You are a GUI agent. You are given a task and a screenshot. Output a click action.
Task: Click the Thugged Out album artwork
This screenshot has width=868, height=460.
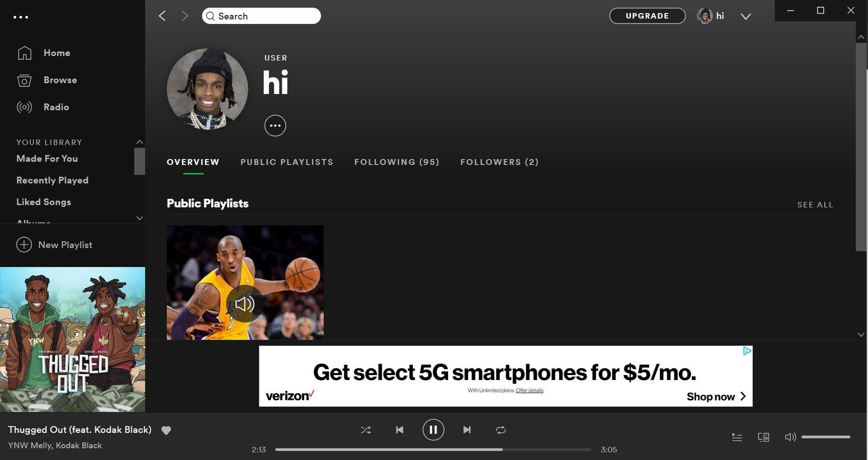point(72,339)
